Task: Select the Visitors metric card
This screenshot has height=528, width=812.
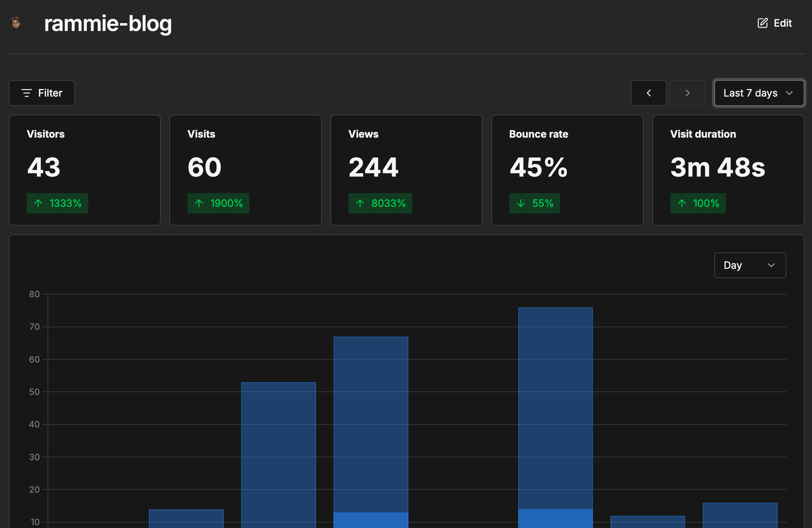Action: pyautogui.click(x=85, y=170)
